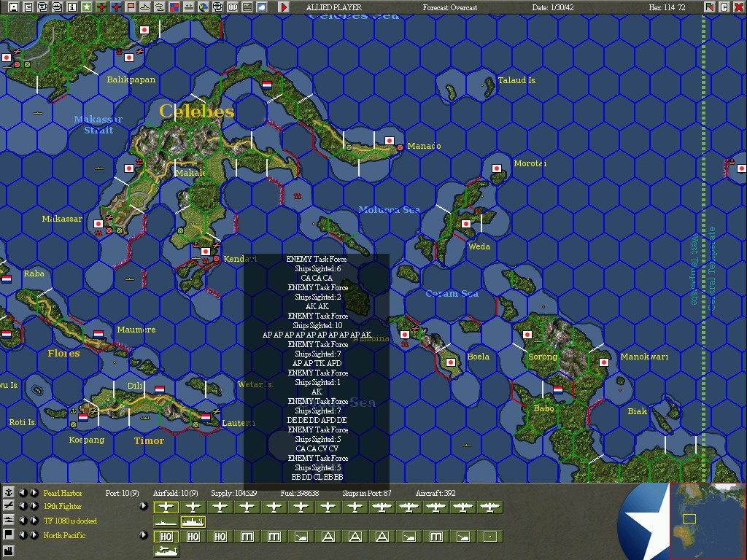This screenshot has width=747, height=560.
Task: Click 'TF 1080 is docked' text
Action: [x=70, y=521]
